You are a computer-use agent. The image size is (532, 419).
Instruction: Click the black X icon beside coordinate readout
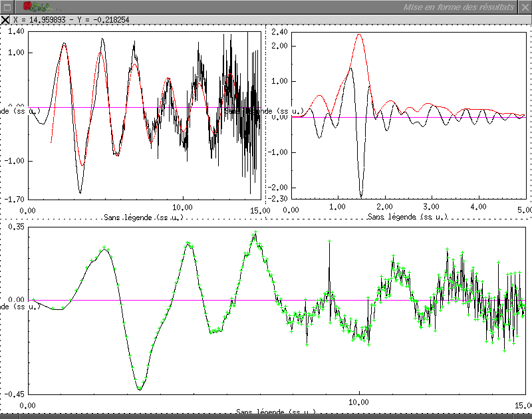coord(5,20)
